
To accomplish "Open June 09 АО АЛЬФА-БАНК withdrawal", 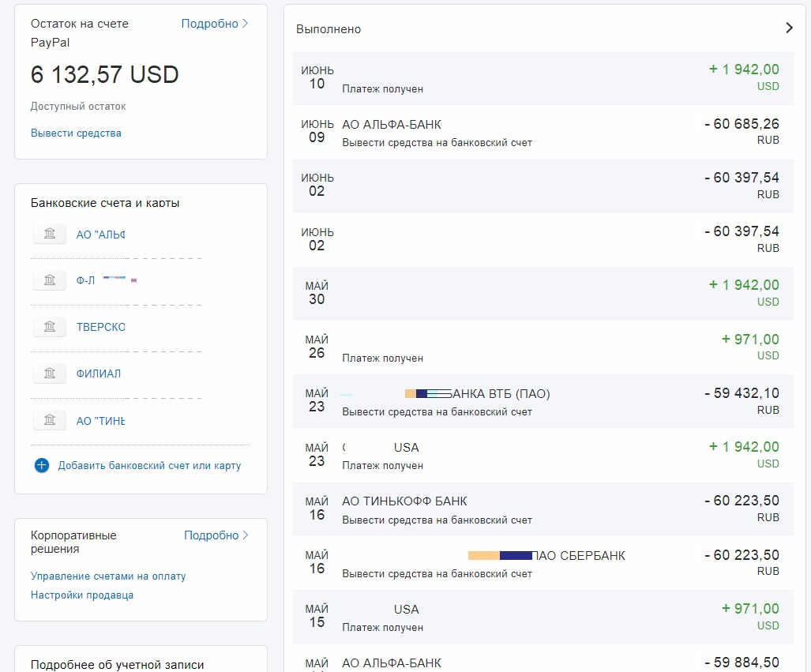I will click(x=543, y=132).
